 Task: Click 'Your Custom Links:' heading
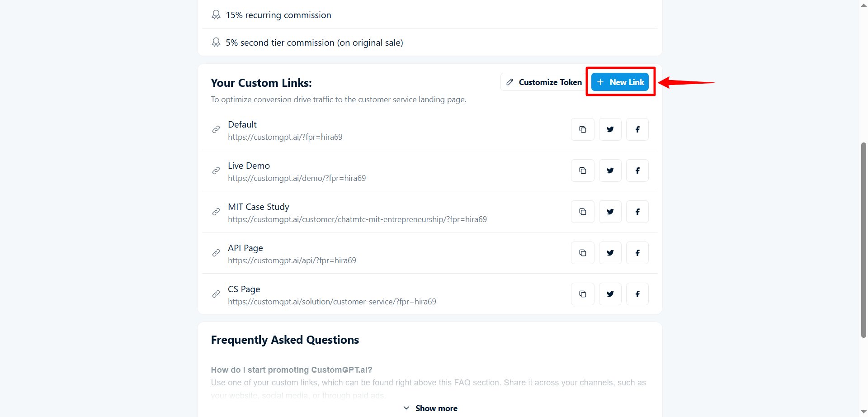pos(261,83)
